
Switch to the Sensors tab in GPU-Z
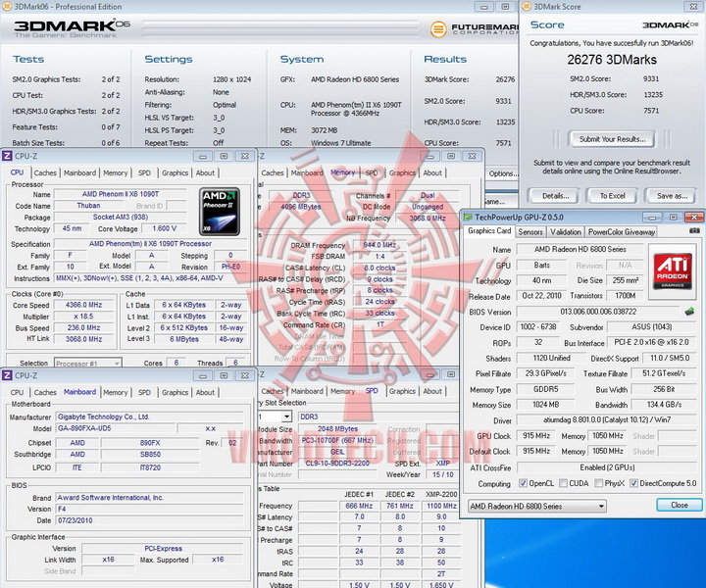(x=530, y=232)
